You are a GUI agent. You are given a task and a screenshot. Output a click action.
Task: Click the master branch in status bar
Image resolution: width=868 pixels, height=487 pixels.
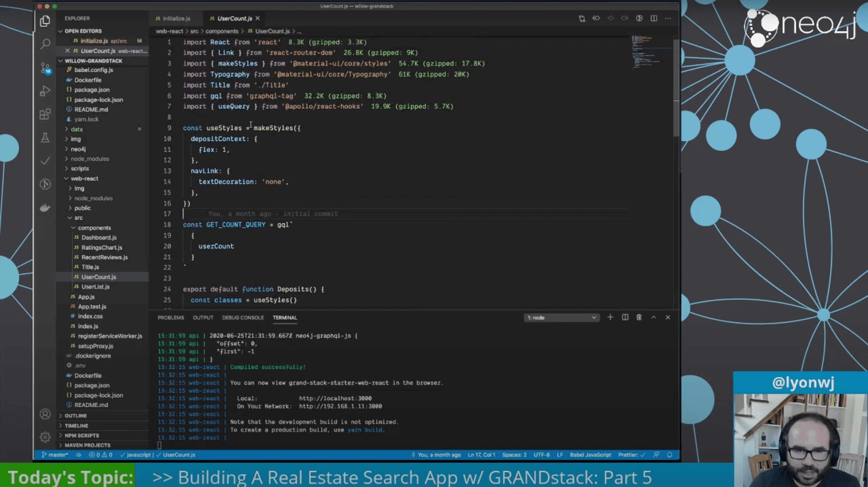(54, 455)
